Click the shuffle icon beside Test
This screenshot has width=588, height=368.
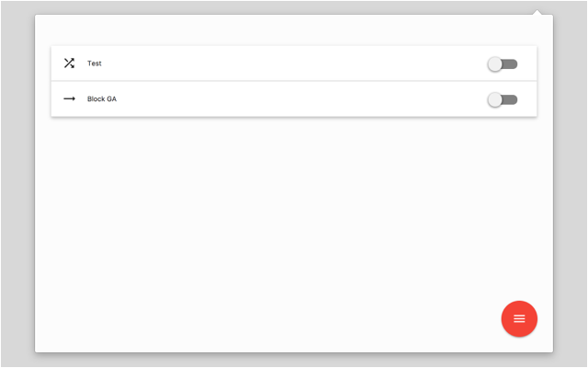point(69,63)
